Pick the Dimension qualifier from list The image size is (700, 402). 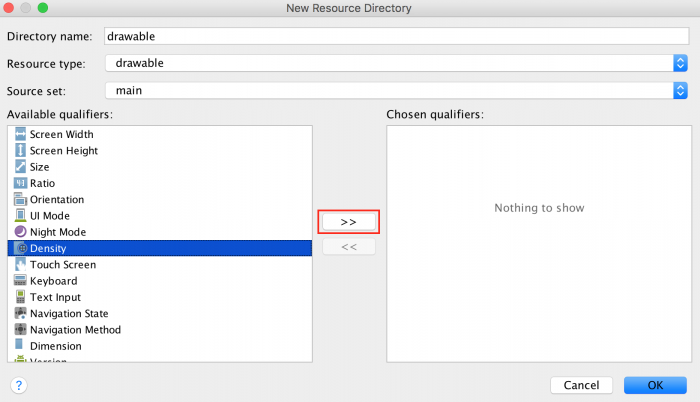point(57,346)
